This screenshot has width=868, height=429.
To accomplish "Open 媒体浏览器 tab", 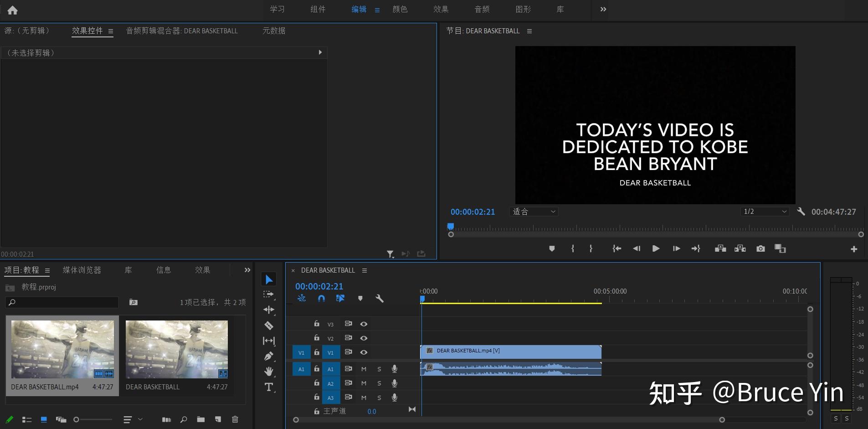I will (x=82, y=270).
